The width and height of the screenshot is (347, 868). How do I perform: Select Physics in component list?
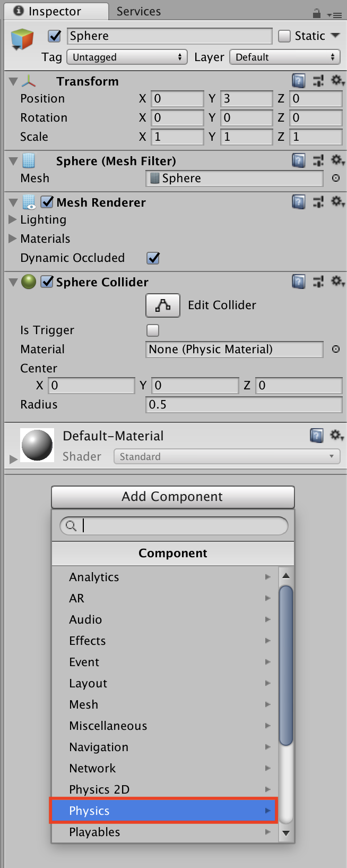point(163,811)
